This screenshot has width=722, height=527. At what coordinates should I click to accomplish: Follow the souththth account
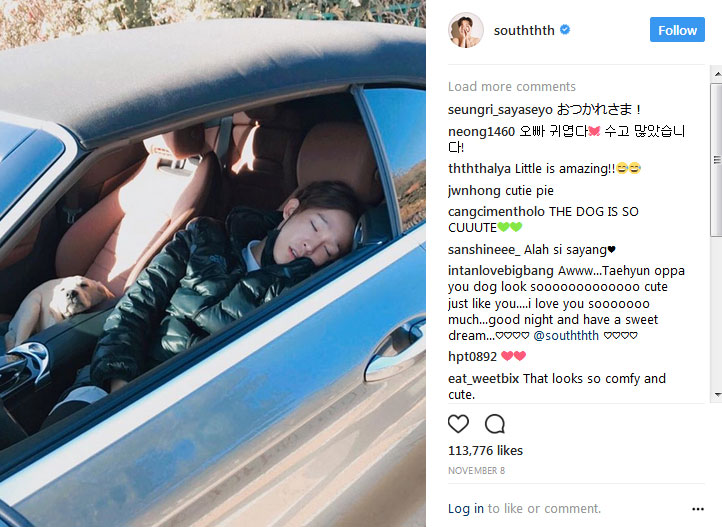pyautogui.click(x=677, y=29)
